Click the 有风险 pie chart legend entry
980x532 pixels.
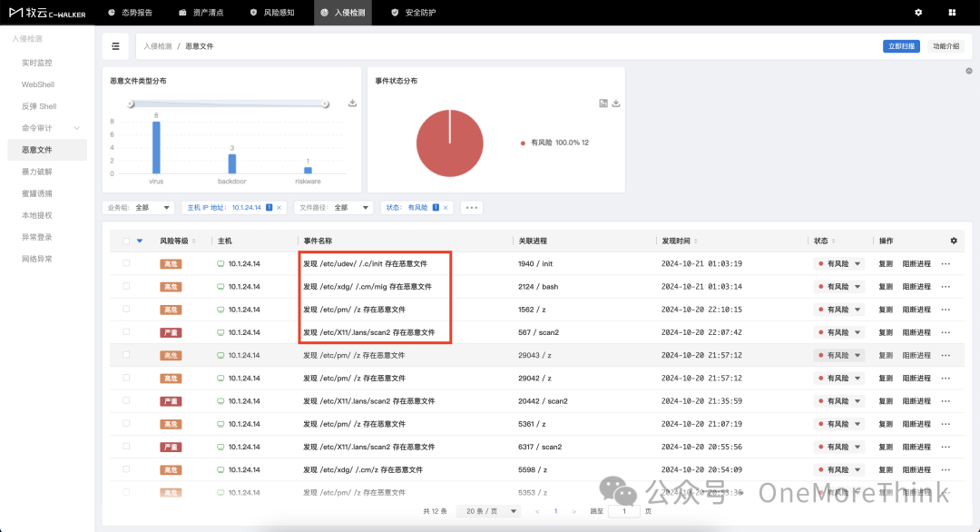(x=554, y=143)
